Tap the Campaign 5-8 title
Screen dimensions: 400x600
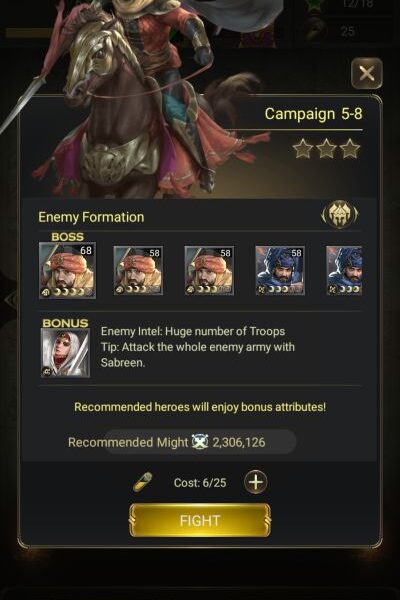(x=313, y=114)
